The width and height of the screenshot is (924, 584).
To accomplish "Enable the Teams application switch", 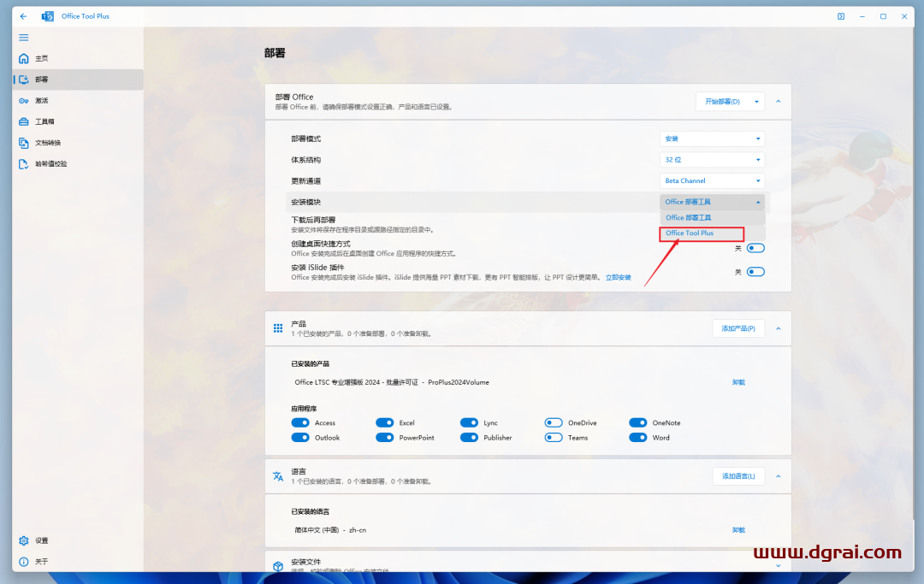I will [554, 438].
